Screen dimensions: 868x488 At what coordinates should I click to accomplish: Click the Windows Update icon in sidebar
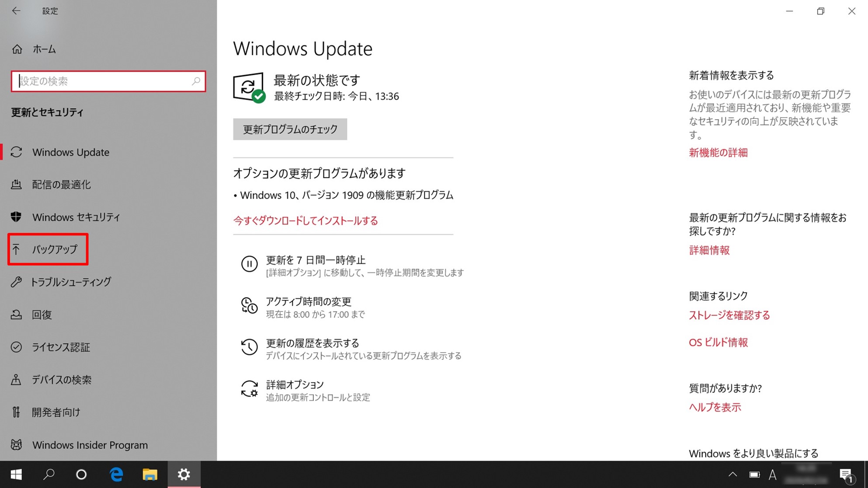tap(16, 152)
